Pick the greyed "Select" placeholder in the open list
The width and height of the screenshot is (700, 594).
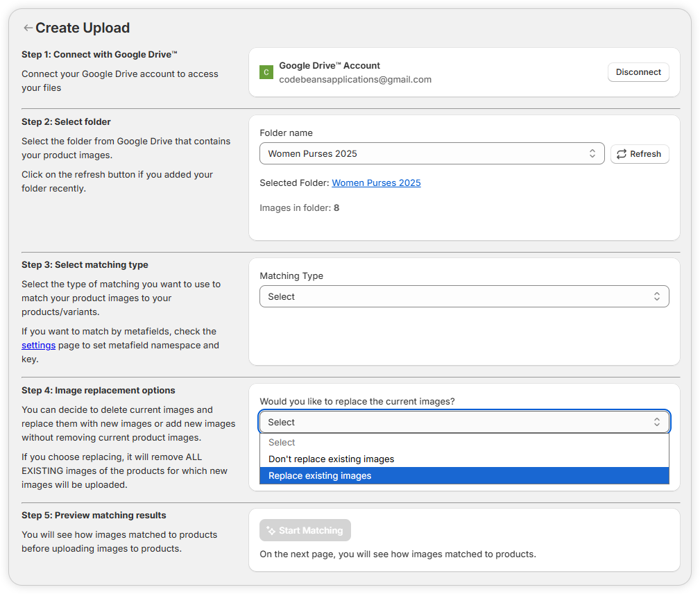(282, 443)
